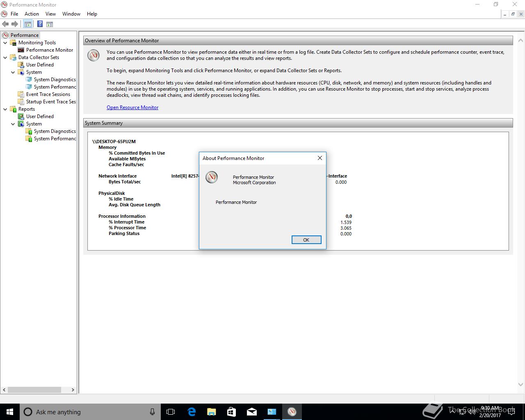Collapse the Monitoring Tools node chevron
The height and width of the screenshot is (420, 525).
coord(5,43)
